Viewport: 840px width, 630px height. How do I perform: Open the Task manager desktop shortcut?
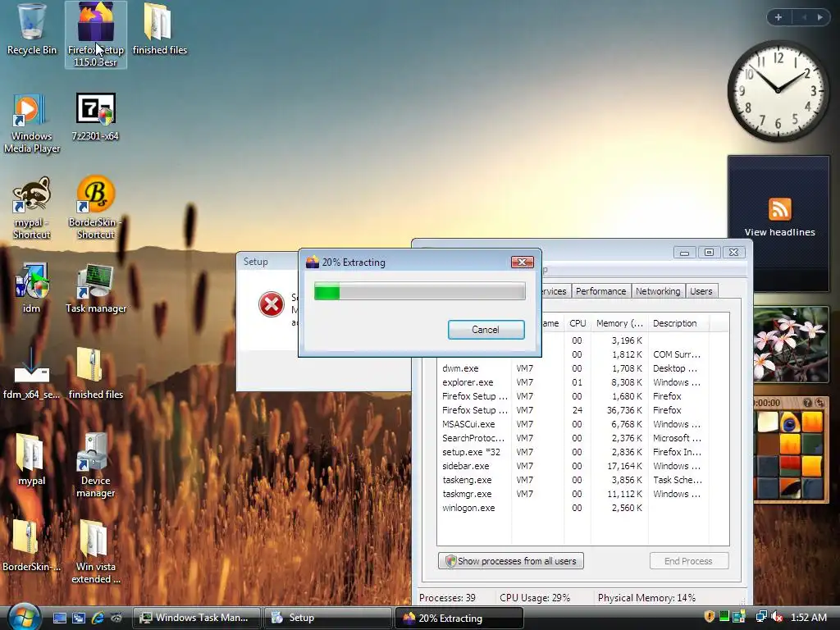tap(96, 288)
